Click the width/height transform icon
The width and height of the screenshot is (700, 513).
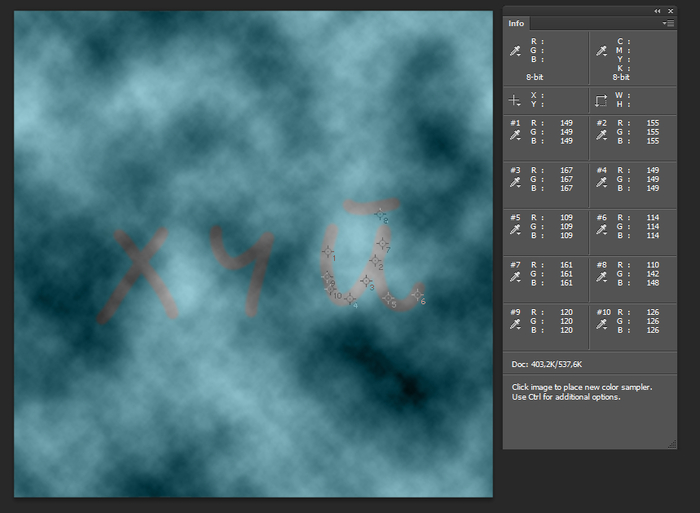point(601,101)
